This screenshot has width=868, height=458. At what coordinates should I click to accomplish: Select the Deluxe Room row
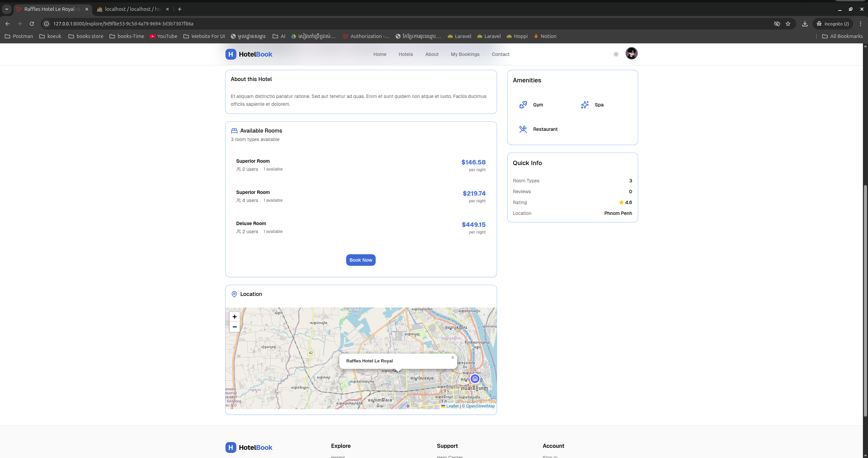361,227
